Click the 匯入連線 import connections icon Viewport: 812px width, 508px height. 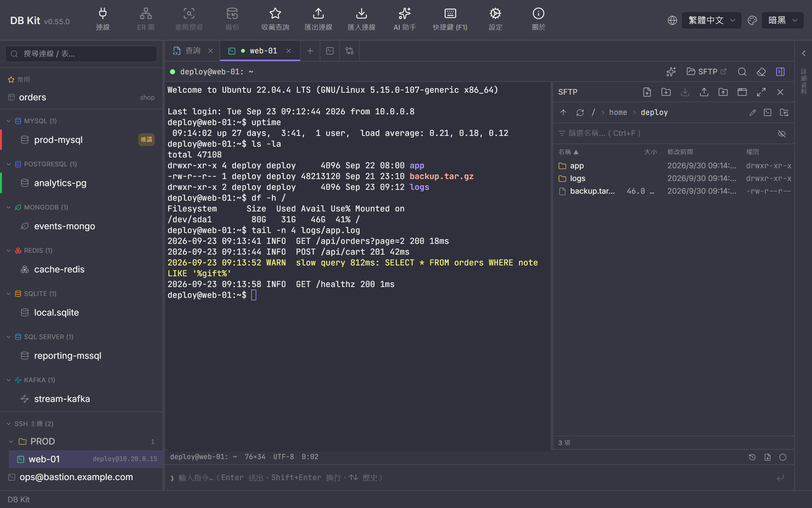coord(361,20)
